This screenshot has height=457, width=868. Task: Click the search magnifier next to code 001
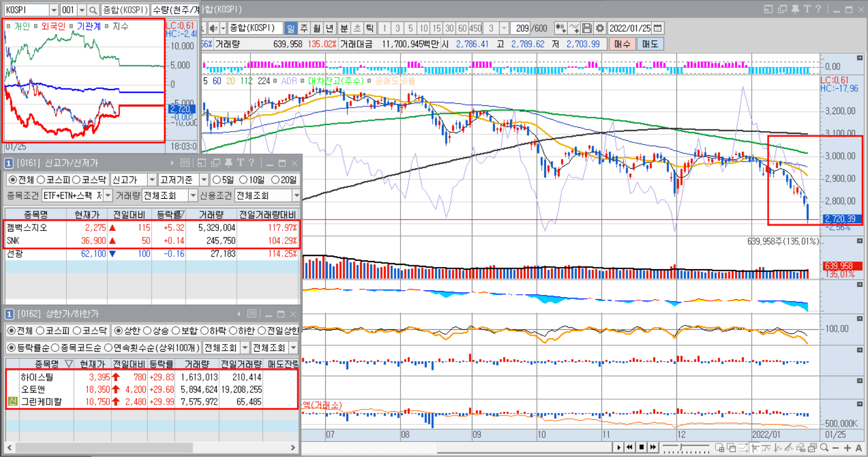(93, 10)
